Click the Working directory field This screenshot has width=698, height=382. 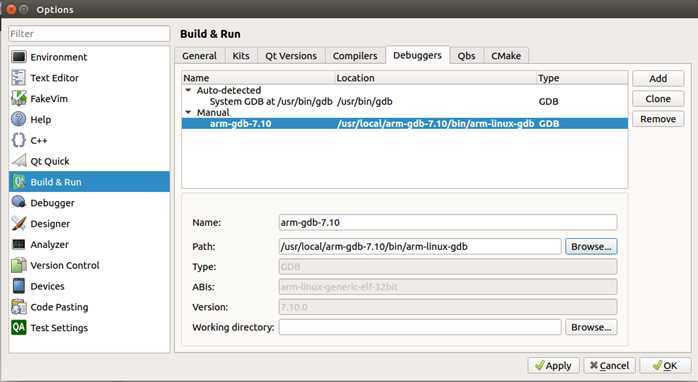[420, 327]
